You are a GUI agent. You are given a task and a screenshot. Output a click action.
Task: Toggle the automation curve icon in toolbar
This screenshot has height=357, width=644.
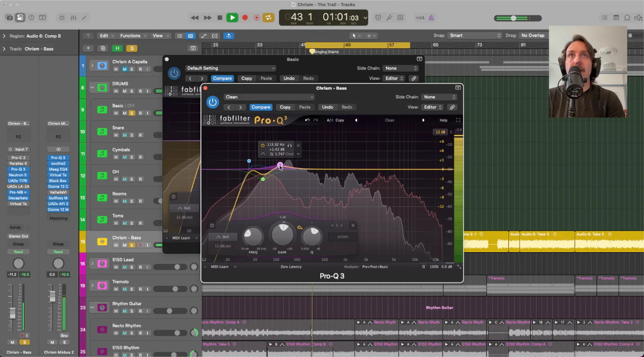click(x=203, y=36)
